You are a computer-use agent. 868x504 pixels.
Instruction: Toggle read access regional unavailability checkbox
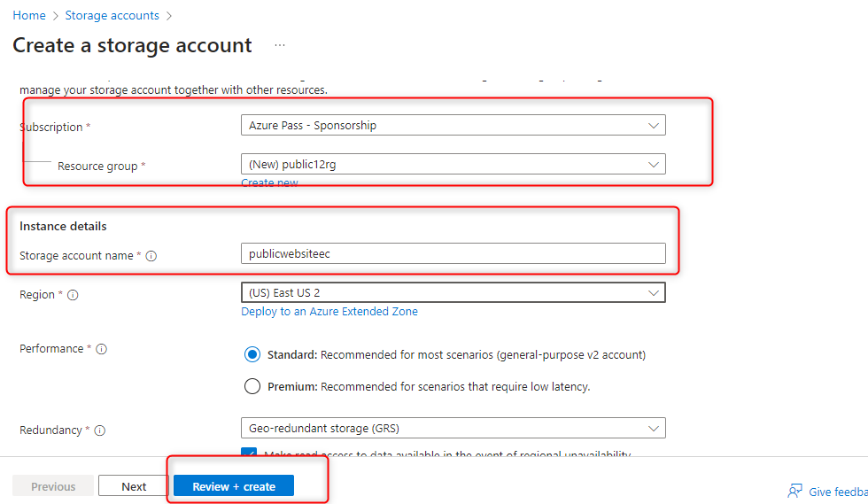point(250,454)
